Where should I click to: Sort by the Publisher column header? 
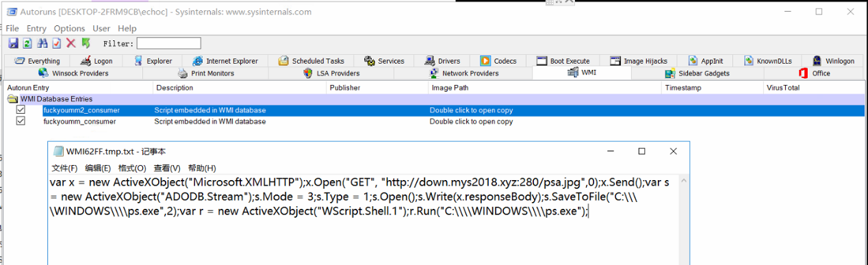377,88
